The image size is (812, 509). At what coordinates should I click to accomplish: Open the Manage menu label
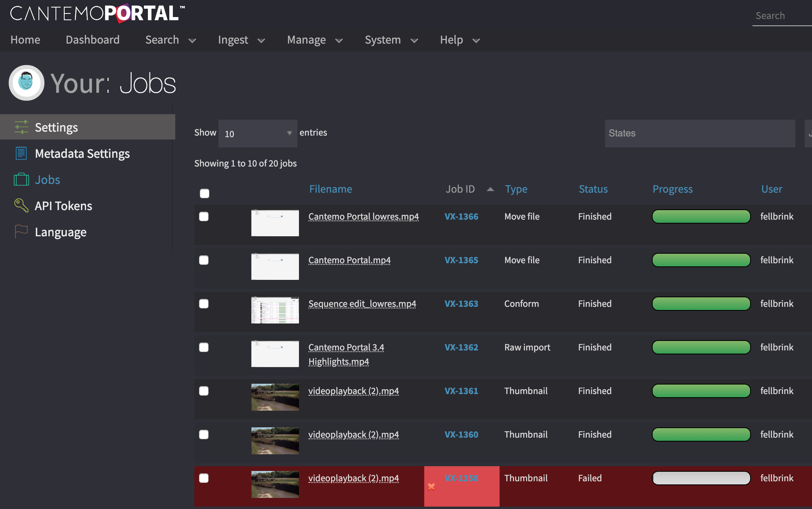click(306, 40)
